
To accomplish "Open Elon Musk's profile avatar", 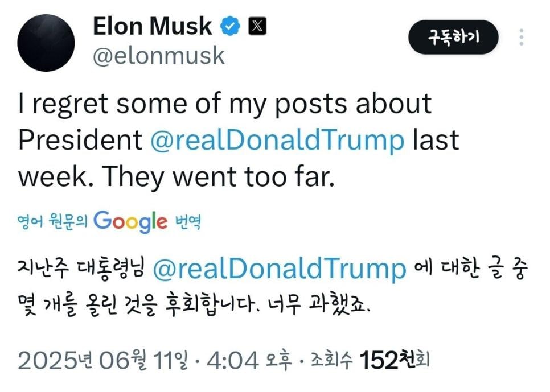I will tap(46, 43).
